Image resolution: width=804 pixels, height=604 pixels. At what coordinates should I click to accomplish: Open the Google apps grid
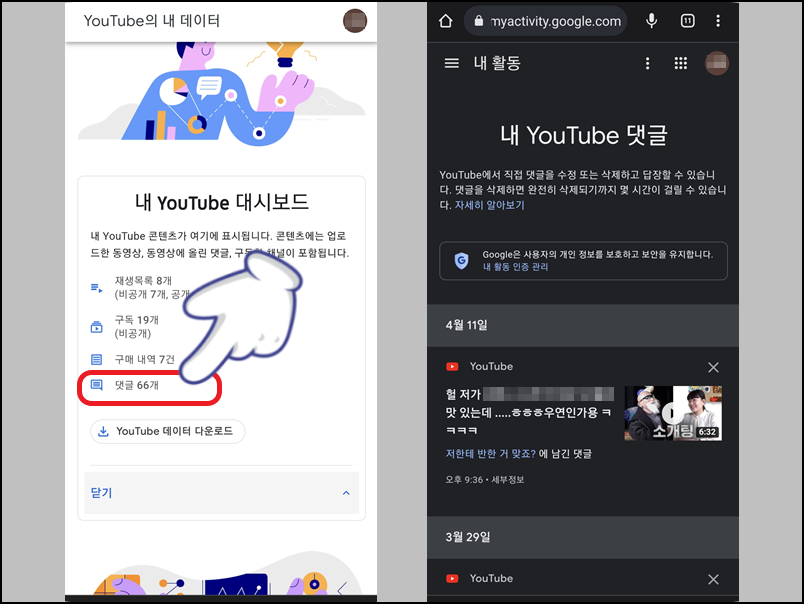[x=680, y=63]
